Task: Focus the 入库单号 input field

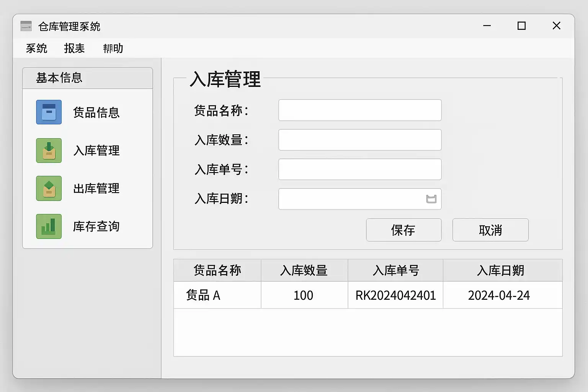Action: coord(360,169)
